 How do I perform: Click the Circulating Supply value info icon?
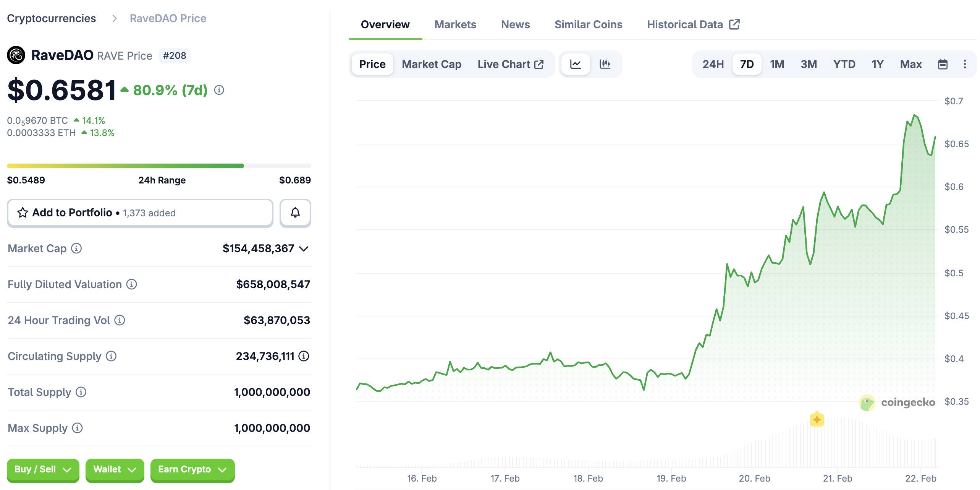pos(304,356)
